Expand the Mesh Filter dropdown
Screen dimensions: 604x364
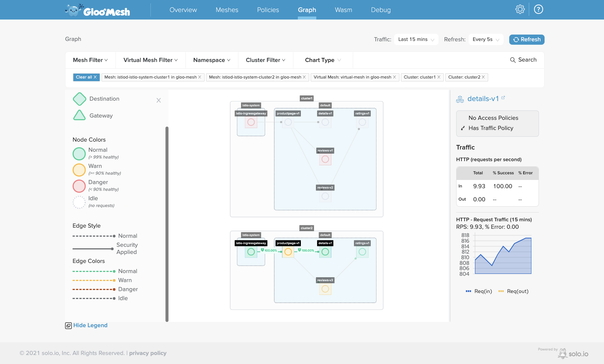click(x=90, y=60)
